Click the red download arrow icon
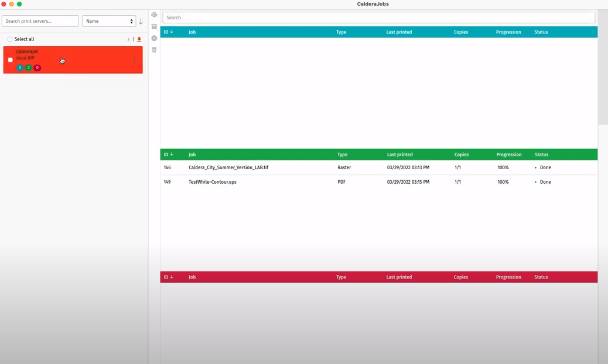 (139, 39)
